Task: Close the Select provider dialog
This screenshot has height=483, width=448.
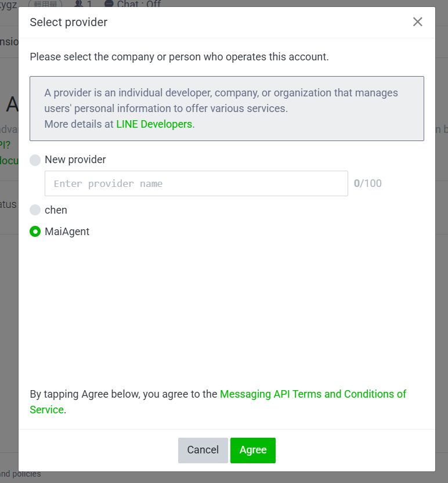Action: pos(417,22)
